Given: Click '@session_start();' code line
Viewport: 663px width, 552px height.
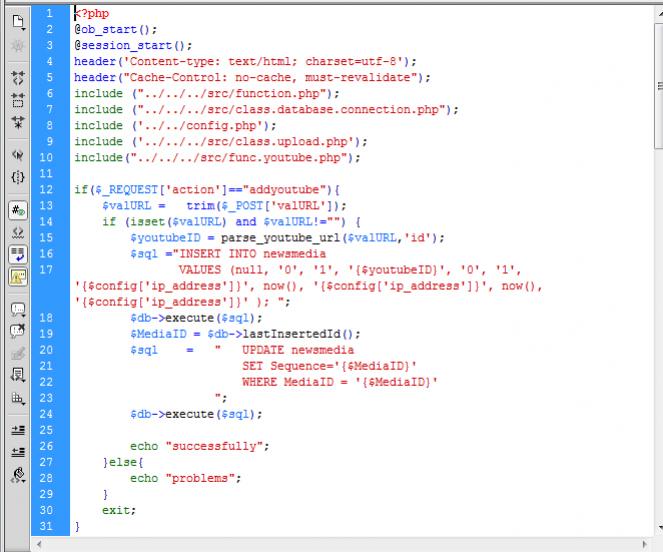Looking at the screenshot, I should [x=133, y=46].
